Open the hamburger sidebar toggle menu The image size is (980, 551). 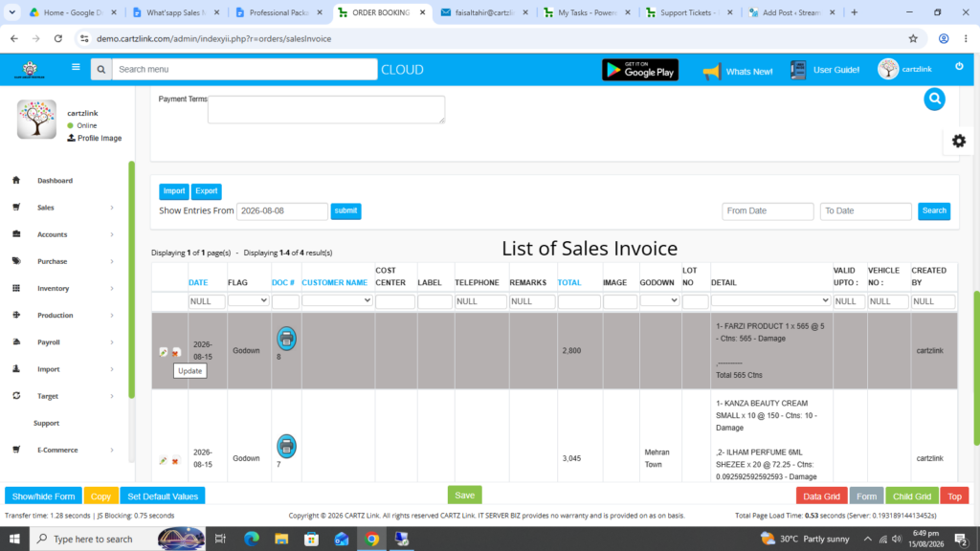pyautogui.click(x=76, y=68)
